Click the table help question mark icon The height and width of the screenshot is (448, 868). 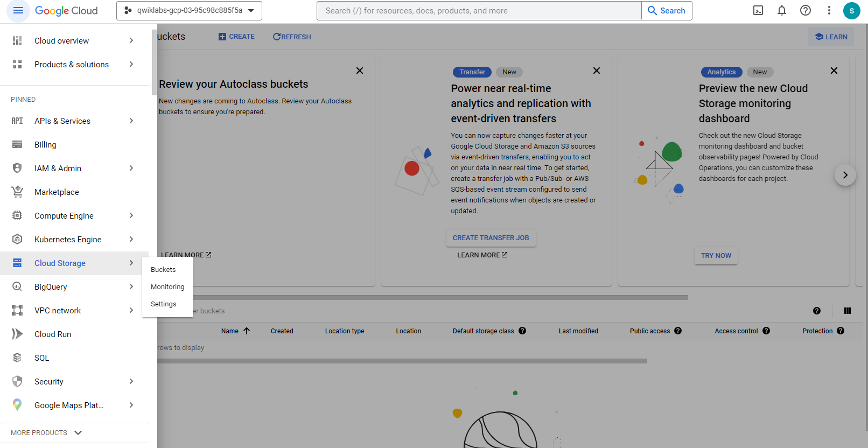point(817,311)
